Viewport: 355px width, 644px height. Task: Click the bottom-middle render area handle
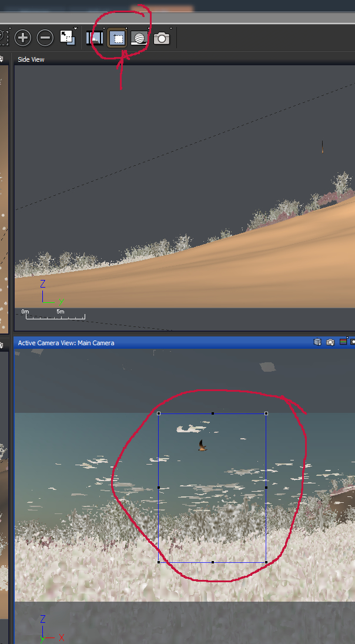213,562
